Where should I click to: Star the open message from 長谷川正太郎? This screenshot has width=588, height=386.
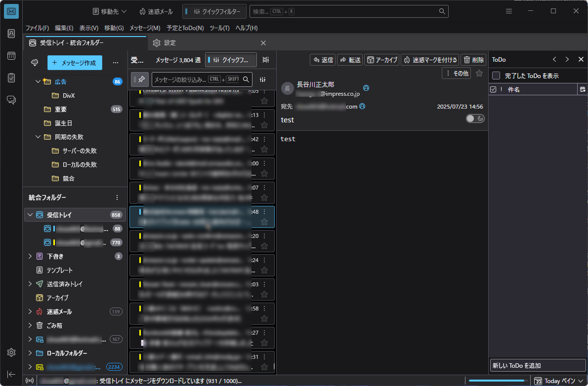tap(479, 74)
